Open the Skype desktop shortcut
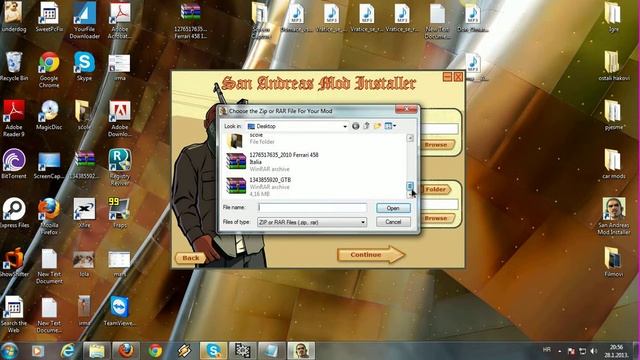 pyautogui.click(x=84, y=67)
